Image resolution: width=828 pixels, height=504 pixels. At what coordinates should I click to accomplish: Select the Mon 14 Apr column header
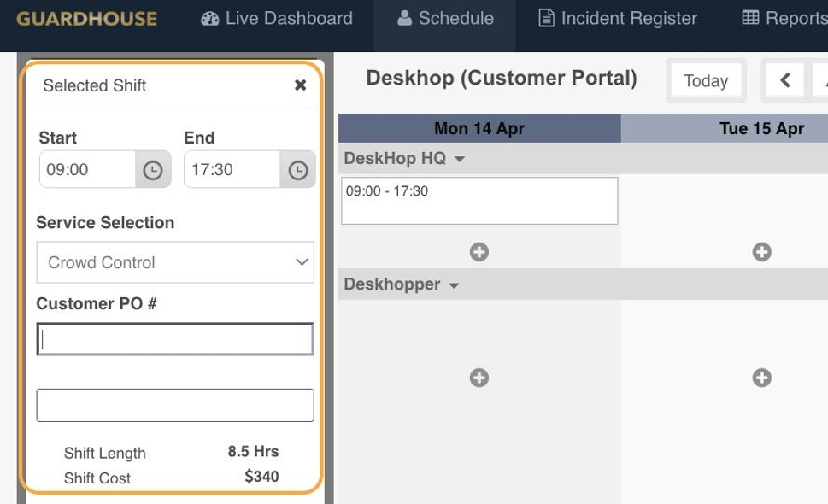pyautogui.click(x=479, y=128)
